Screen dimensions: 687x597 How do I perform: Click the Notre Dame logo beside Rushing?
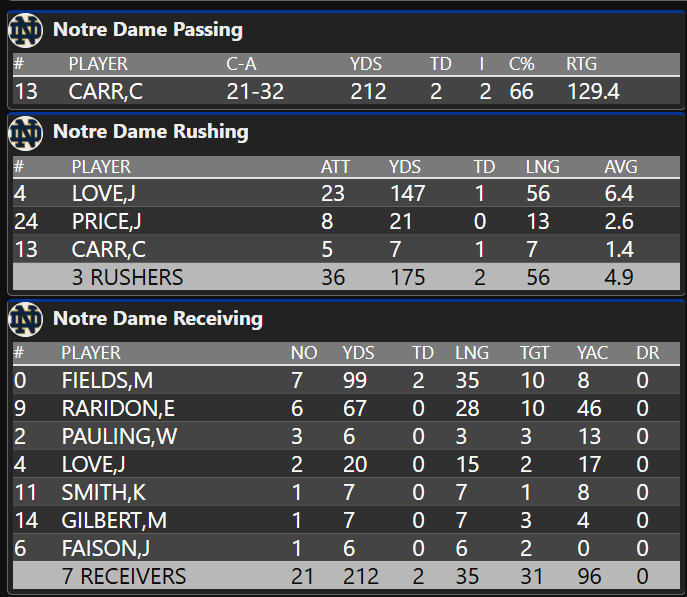pos(25,132)
